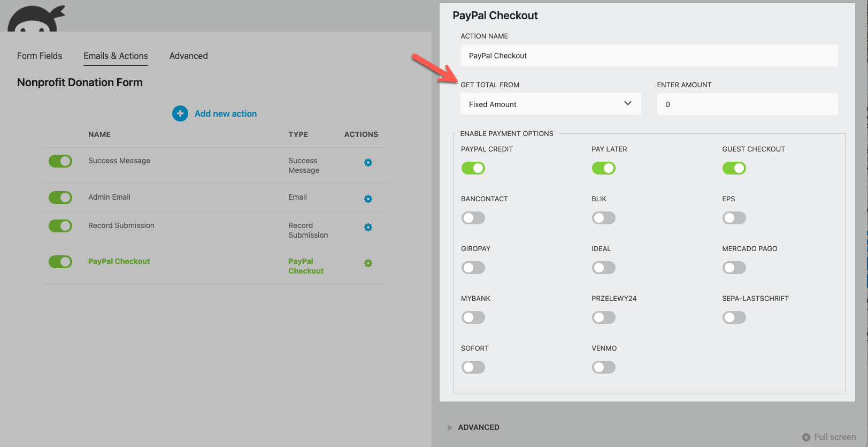868x447 pixels.
Task: Turn off the Admin Email action
Action: point(60,198)
